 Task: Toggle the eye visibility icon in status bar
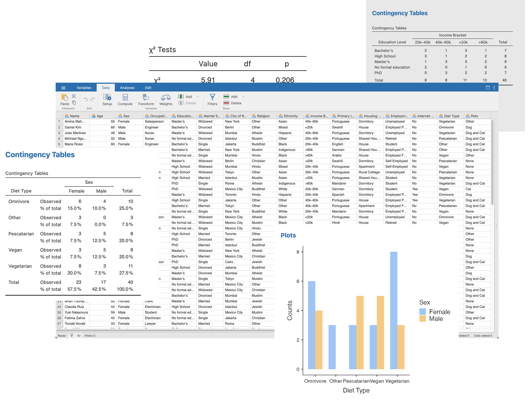(x=79, y=336)
